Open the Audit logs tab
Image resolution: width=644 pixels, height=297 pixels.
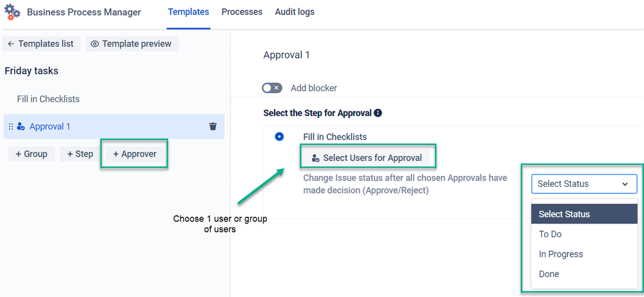coord(295,12)
